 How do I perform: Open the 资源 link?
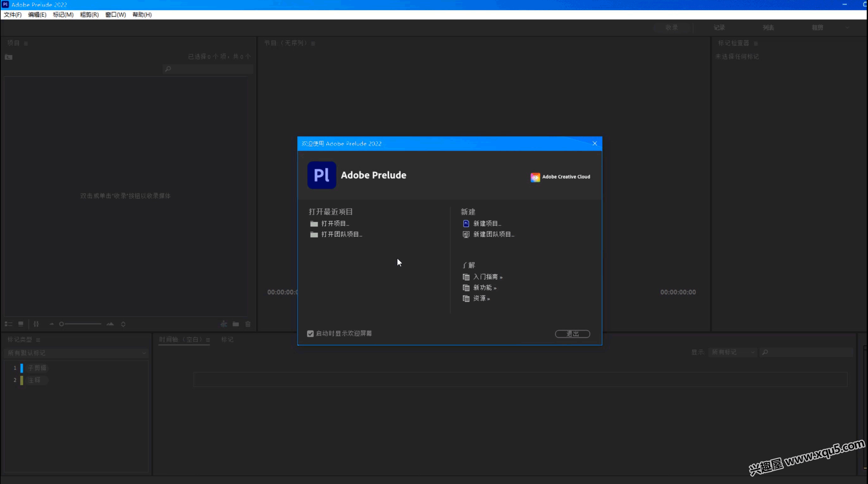tap(481, 298)
